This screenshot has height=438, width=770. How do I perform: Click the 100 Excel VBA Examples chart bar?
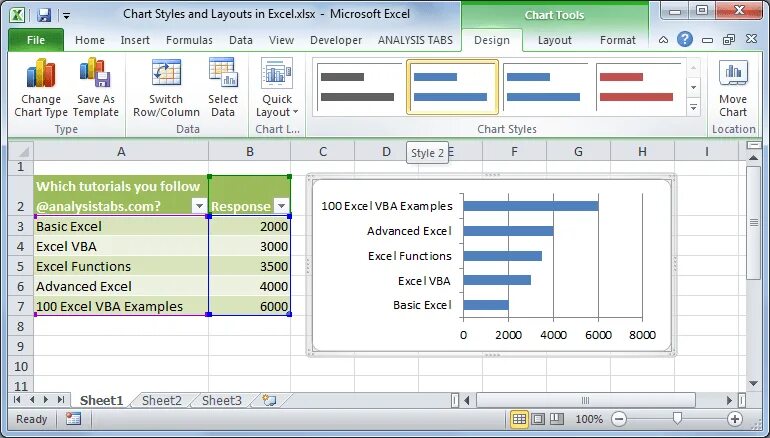point(531,206)
